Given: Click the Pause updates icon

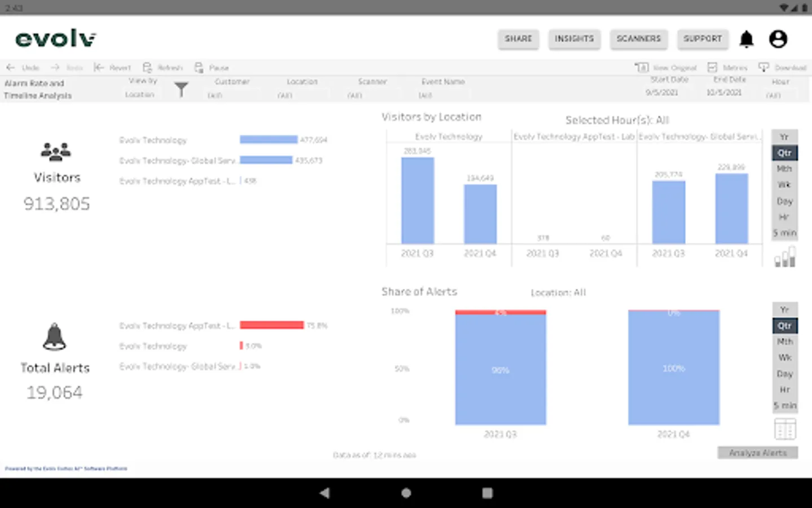Looking at the screenshot, I should tap(199, 67).
